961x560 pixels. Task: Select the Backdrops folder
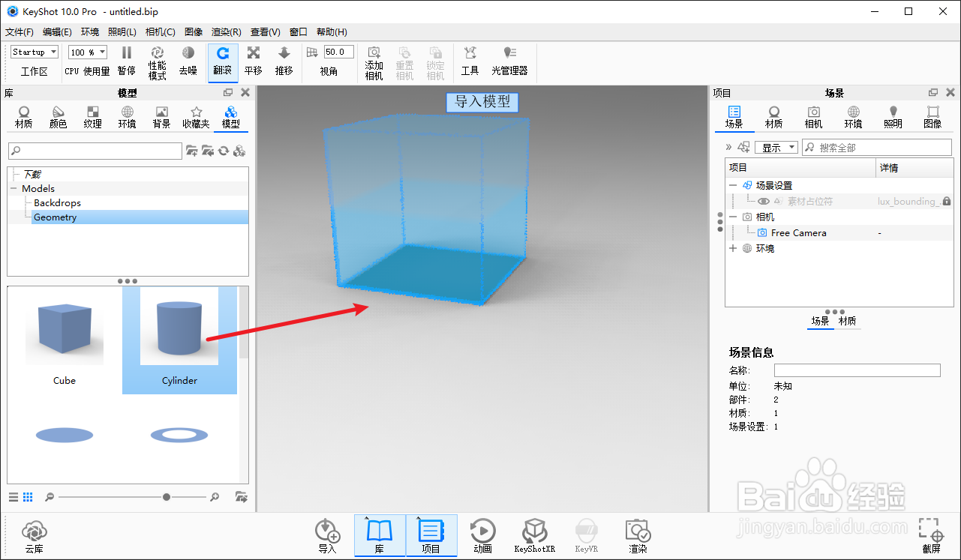pyautogui.click(x=57, y=203)
